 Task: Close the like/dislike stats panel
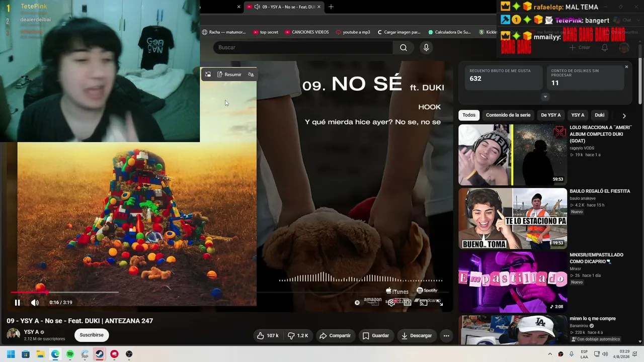pyautogui.click(x=626, y=67)
